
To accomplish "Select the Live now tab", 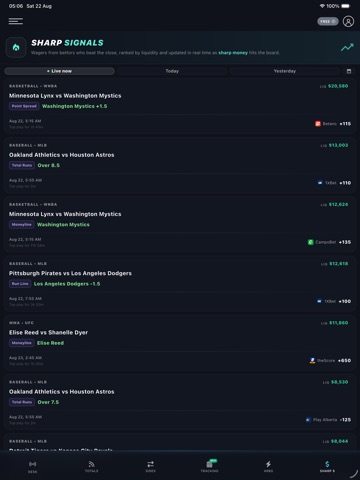I will [59, 71].
